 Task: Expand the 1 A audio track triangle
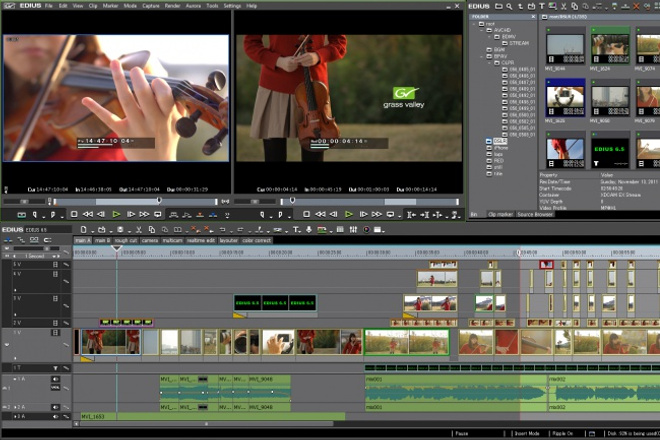(15, 379)
